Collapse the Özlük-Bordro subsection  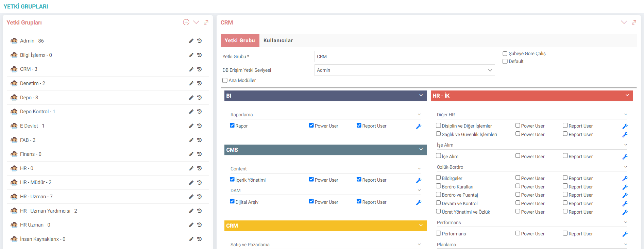tap(626, 167)
